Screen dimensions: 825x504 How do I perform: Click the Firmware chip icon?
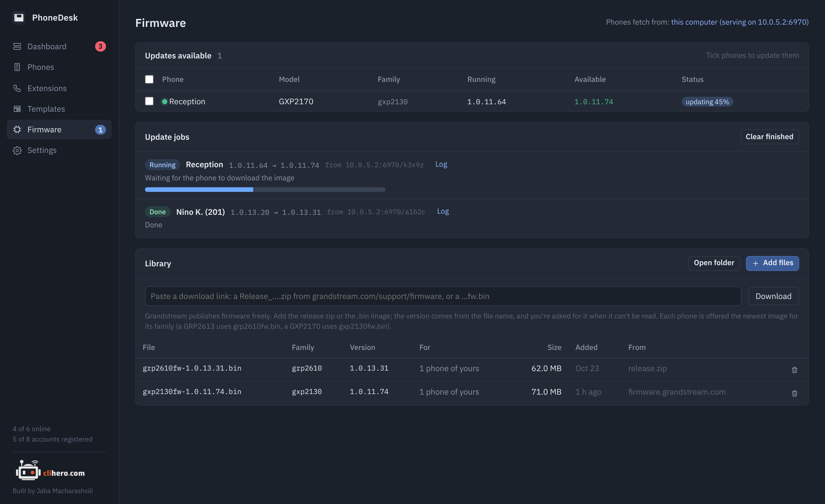pyautogui.click(x=17, y=129)
